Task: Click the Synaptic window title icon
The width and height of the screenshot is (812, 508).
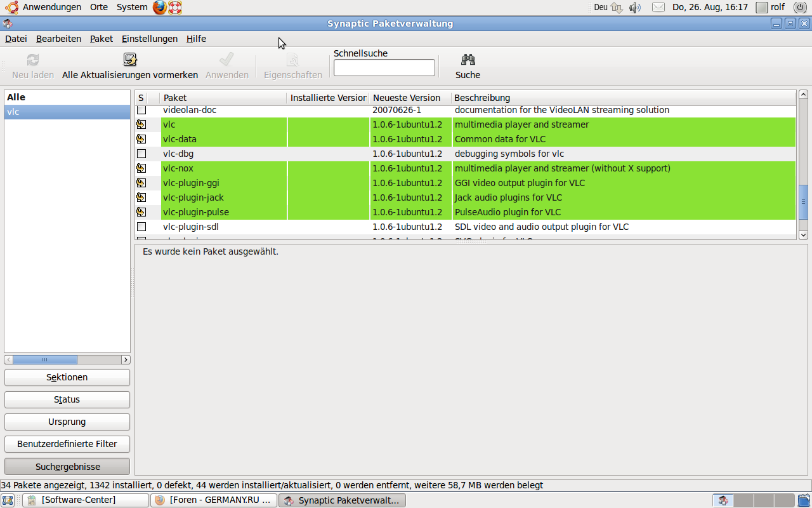Action: tap(7, 23)
